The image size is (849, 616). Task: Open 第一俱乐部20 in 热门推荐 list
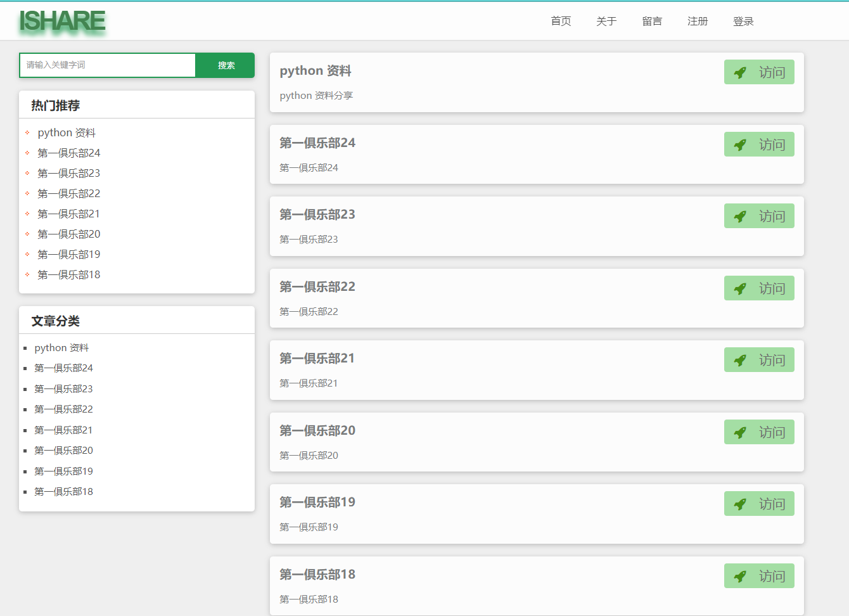[x=69, y=234]
